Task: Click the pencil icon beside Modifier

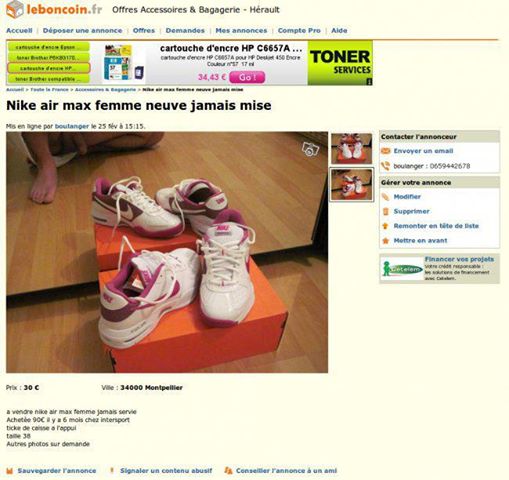Action: tap(386, 197)
